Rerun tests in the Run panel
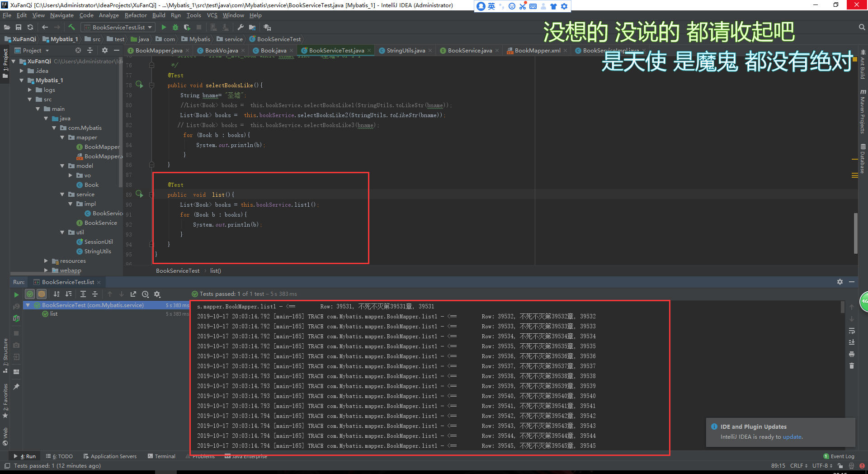868x474 pixels. click(16, 294)
